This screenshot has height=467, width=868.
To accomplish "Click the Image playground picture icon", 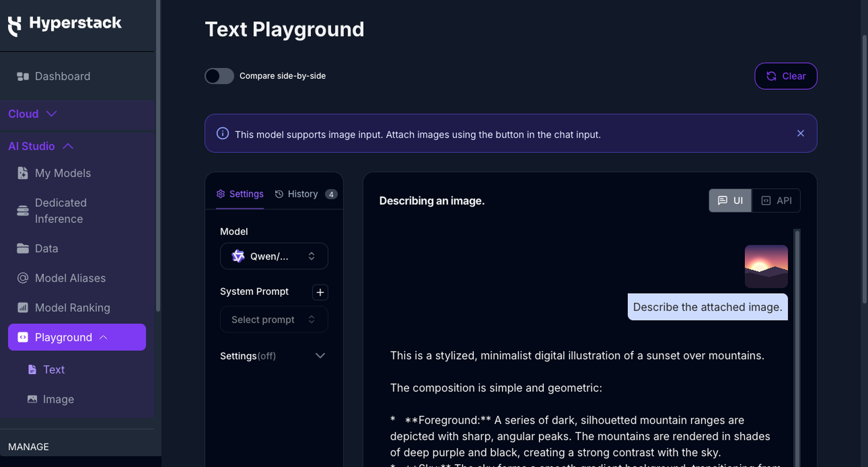I will (x=32, y=399).
